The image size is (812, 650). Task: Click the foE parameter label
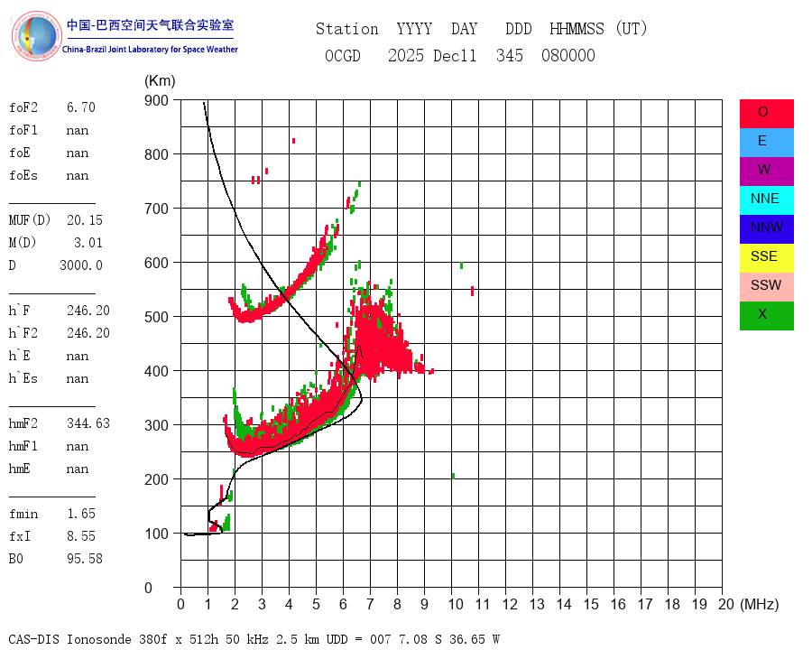[x=20, y=153]
